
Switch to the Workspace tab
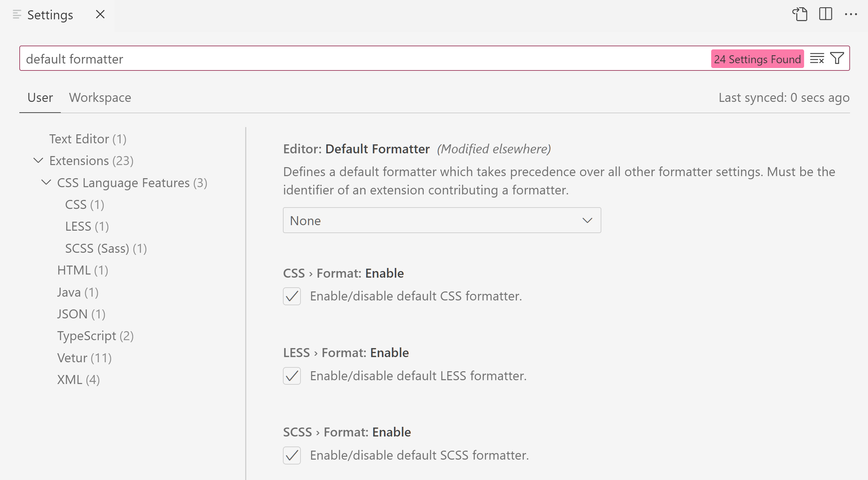pyautogui.click(x=100, y=97)
